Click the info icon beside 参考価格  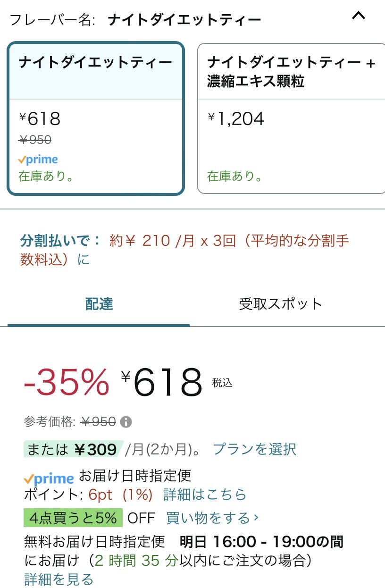126,421
